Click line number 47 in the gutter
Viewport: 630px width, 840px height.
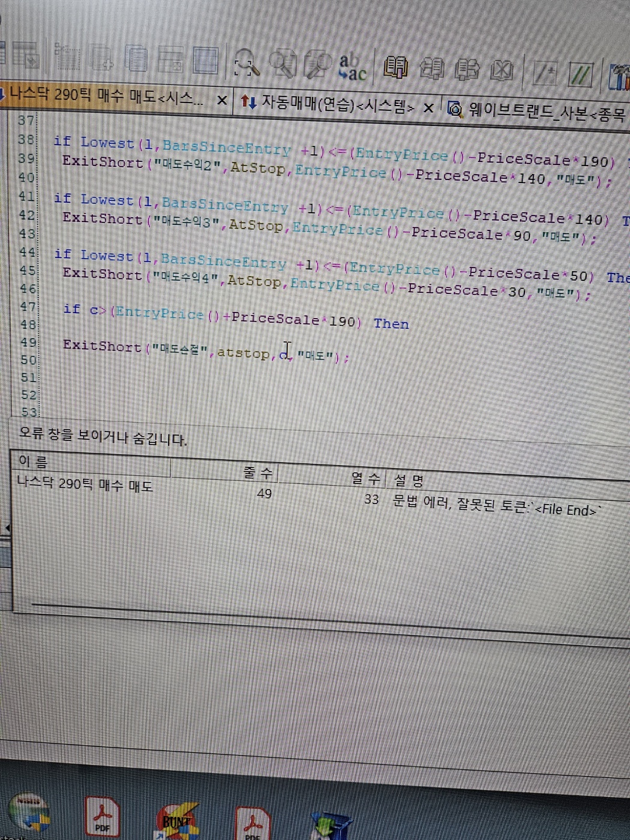pyautogui.click(x=27, y=307)
